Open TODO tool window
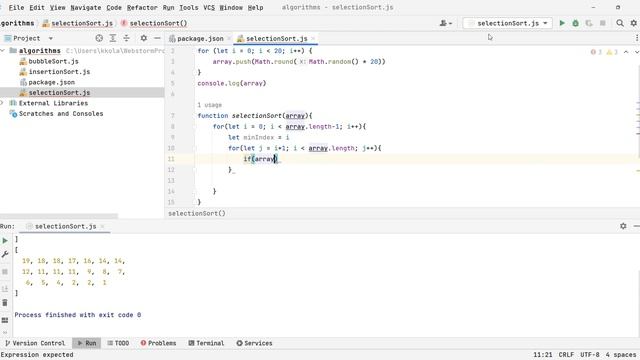The height and width of the screenshot is (360, 640). coord(118,343)
